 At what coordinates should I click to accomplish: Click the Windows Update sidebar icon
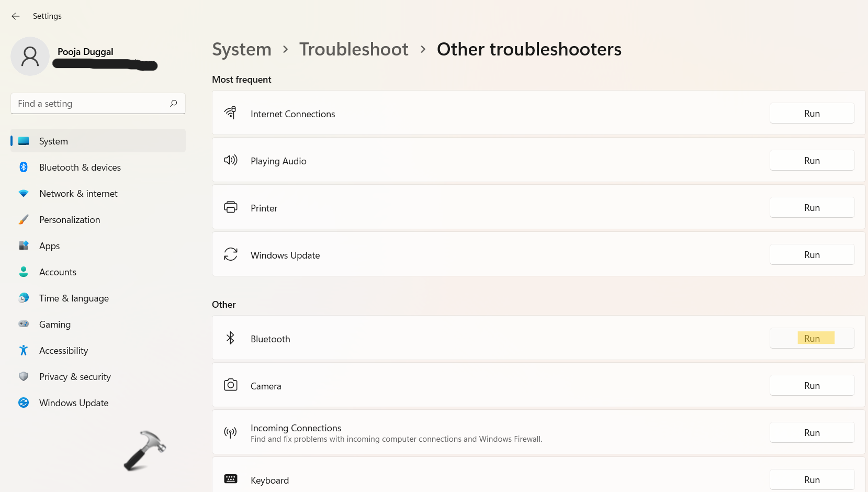24,402
